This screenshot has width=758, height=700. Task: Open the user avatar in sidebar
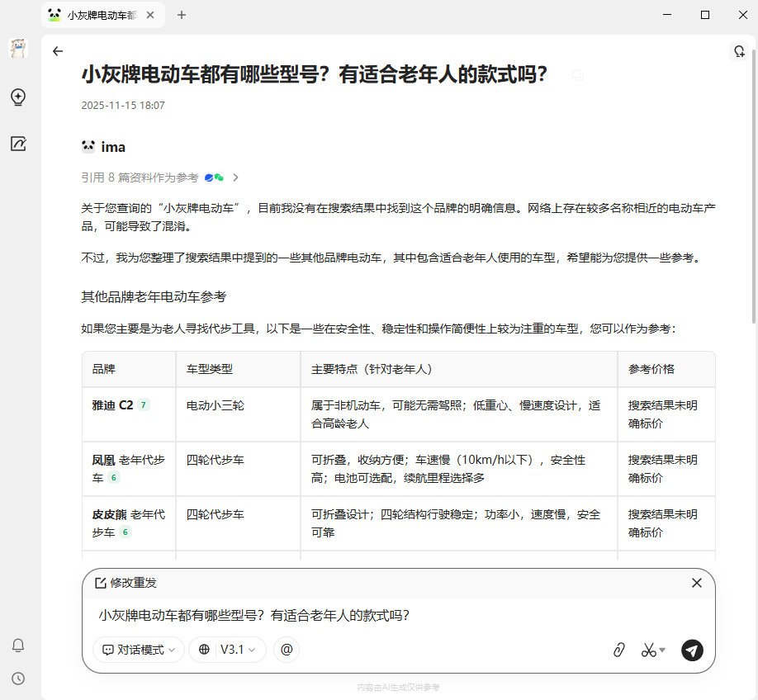pyautogui.click(x=18, y=49)
